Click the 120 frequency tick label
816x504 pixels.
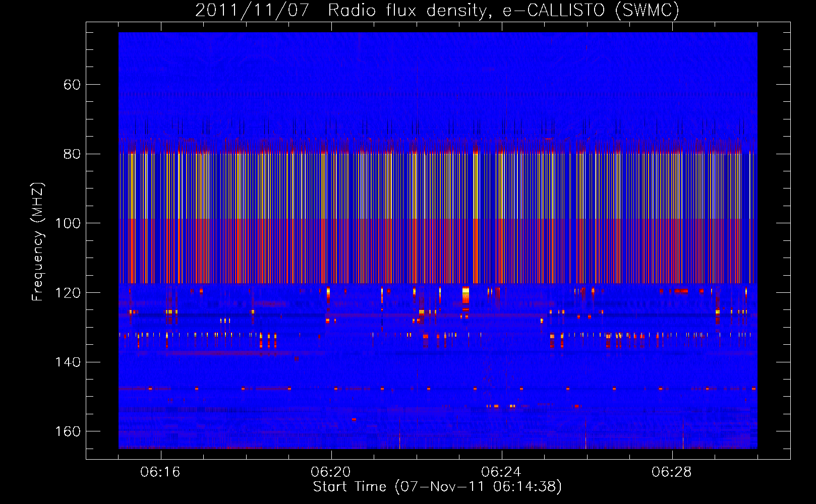68,293
